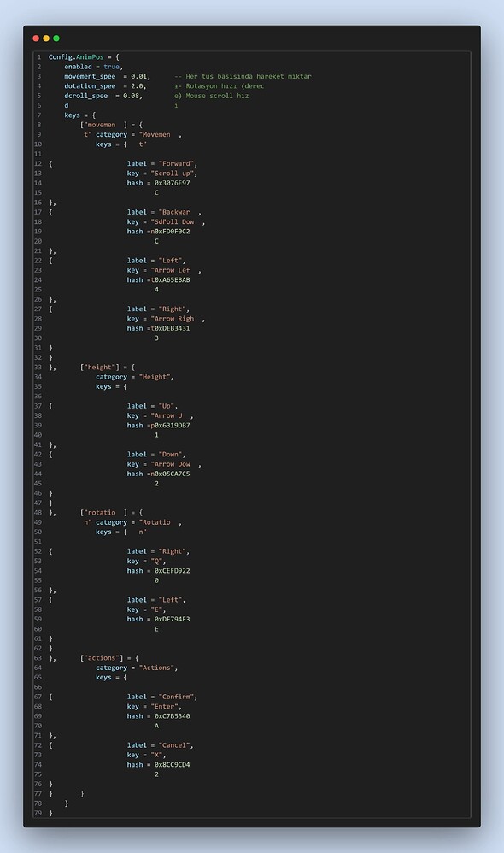This screenshot has height=853, width=504.
Task: Click the ["actions"] table key
Action: click(x=102, y=658)
